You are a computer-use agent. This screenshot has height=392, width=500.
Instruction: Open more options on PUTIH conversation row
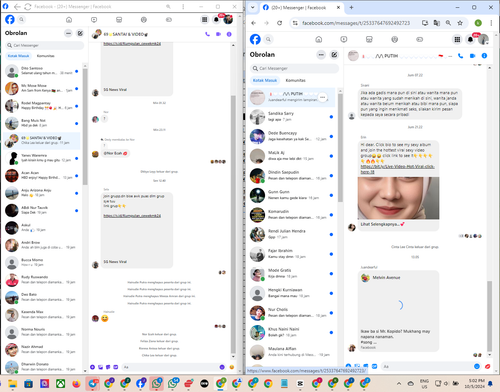coord(322,97)
